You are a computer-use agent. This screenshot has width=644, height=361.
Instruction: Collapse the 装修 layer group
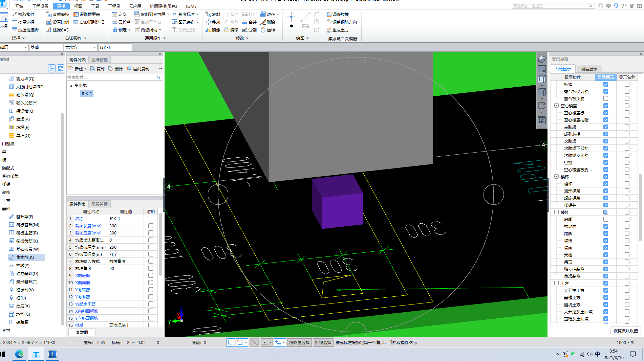[x=556, y=212]
